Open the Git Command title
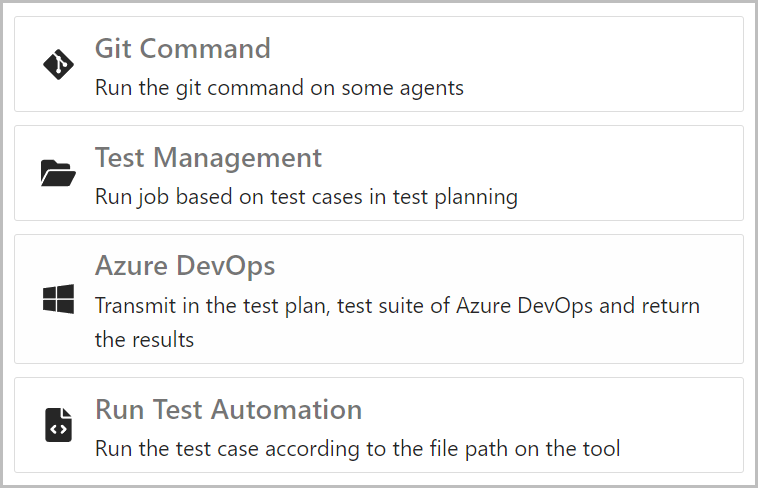This screenshot has height=488, width=758. coord(183,48)
